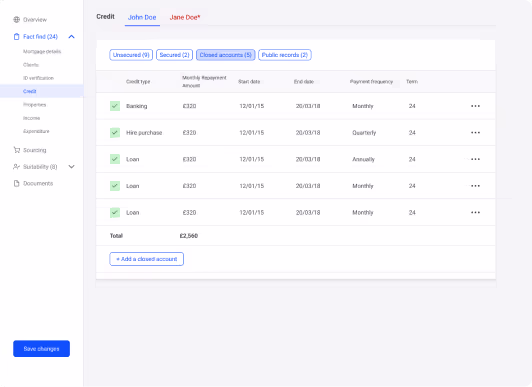
Task: Collapse the Fact find section chevron
Action: 71,37
